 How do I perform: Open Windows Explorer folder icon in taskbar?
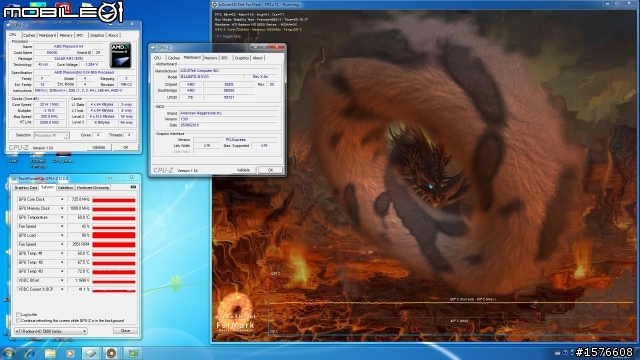[x=50, y=353]
